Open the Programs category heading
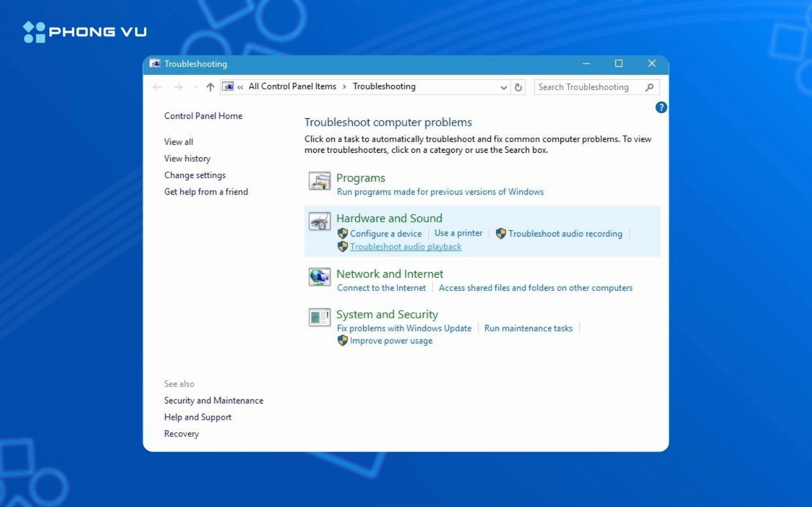 click(x=361, y=178)
